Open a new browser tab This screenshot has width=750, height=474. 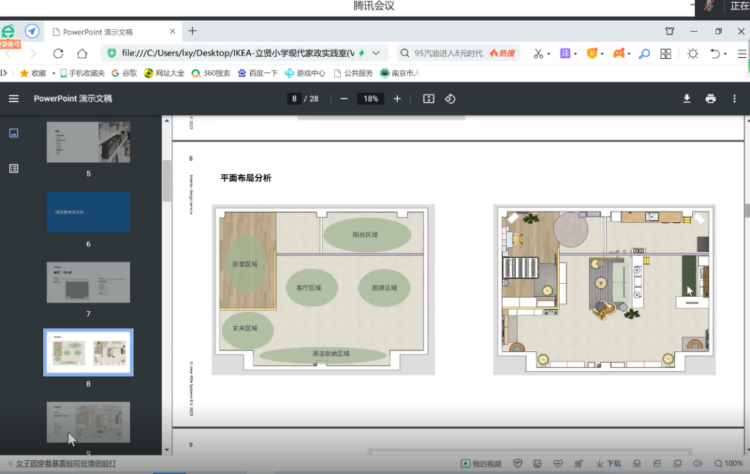[192, 31]
